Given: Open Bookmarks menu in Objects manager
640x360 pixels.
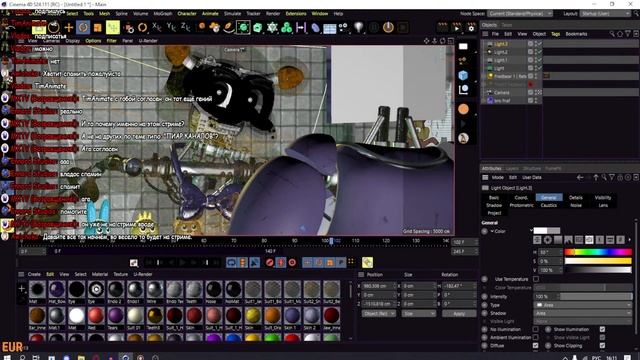Looking at the screenshot, I should (x=576, y=34).
